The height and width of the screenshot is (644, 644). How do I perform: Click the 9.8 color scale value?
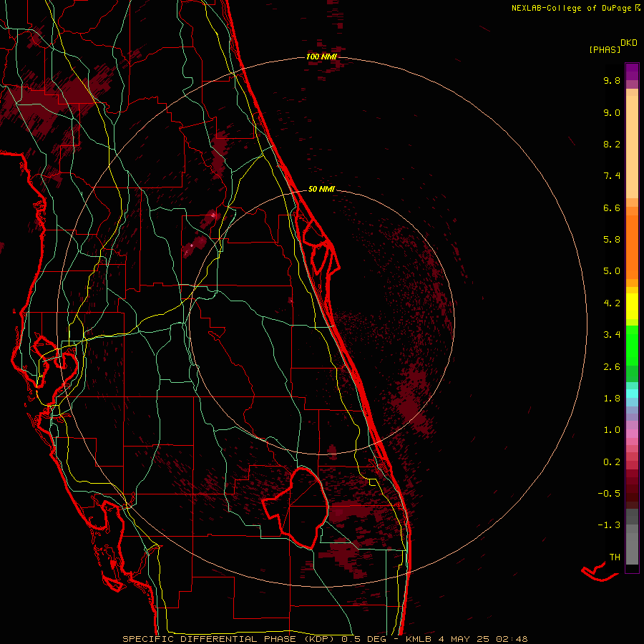pos(612,80)
